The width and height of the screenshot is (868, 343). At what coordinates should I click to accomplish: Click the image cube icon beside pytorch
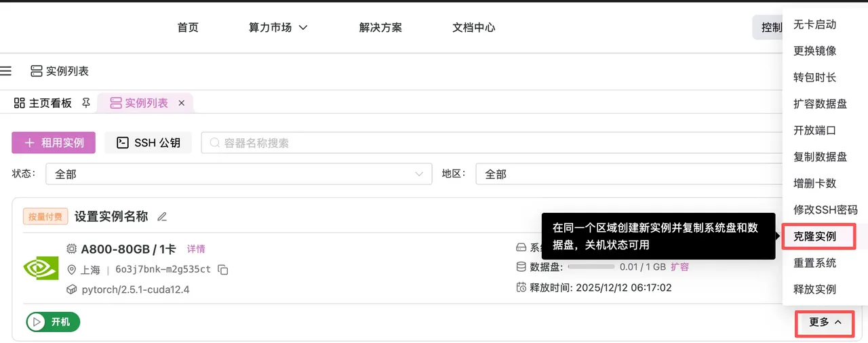click(71, 289)
